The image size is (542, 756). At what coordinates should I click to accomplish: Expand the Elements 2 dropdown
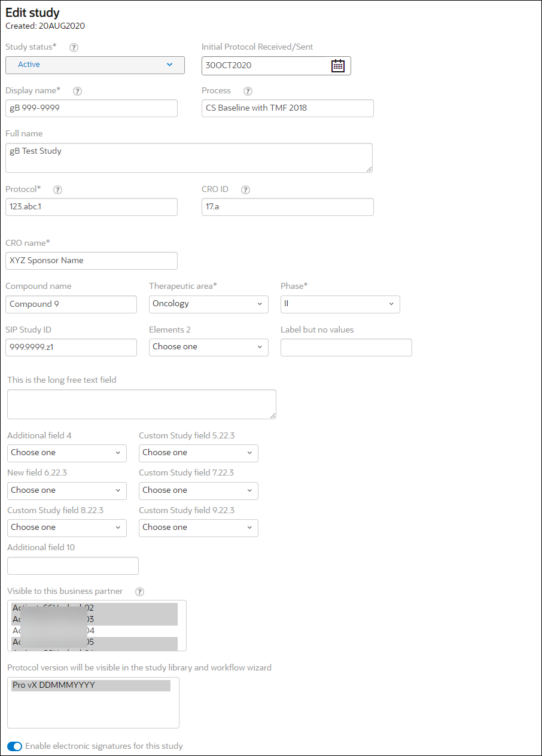coord(209,347)
